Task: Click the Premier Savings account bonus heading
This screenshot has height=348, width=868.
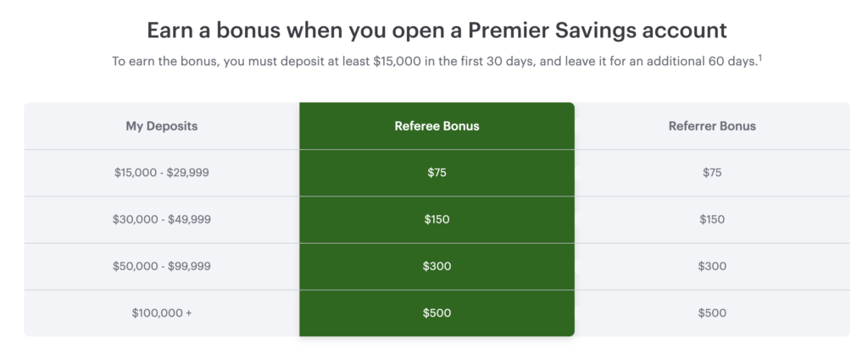Action: (437, 30)
